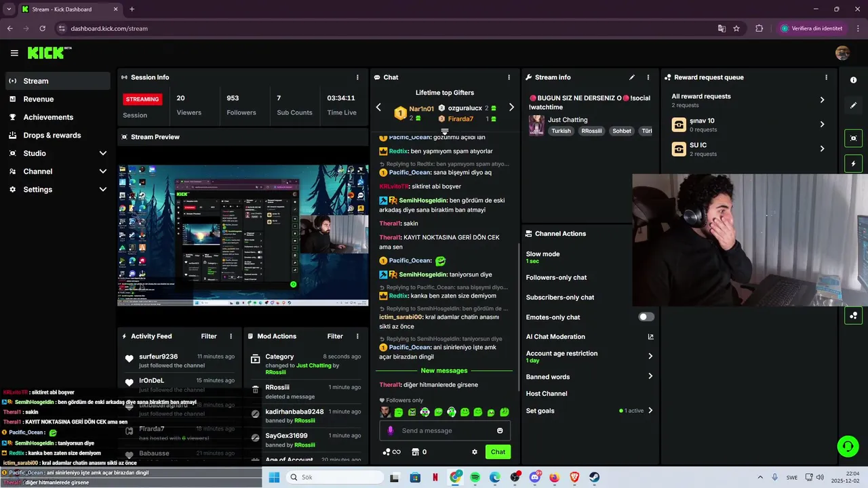Click the translate page icon in address bar
The height and width of the screenshot is (488, 868).
tap(722, 28)
